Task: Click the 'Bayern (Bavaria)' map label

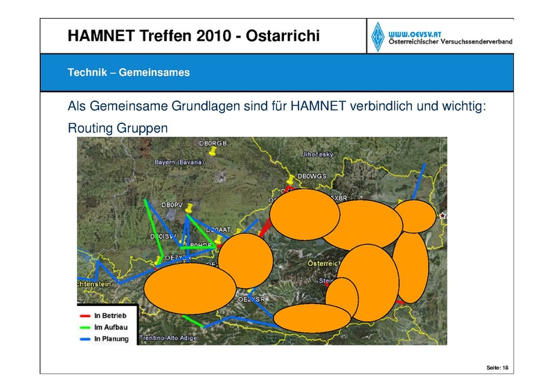Action: click(x=179, y=162)
